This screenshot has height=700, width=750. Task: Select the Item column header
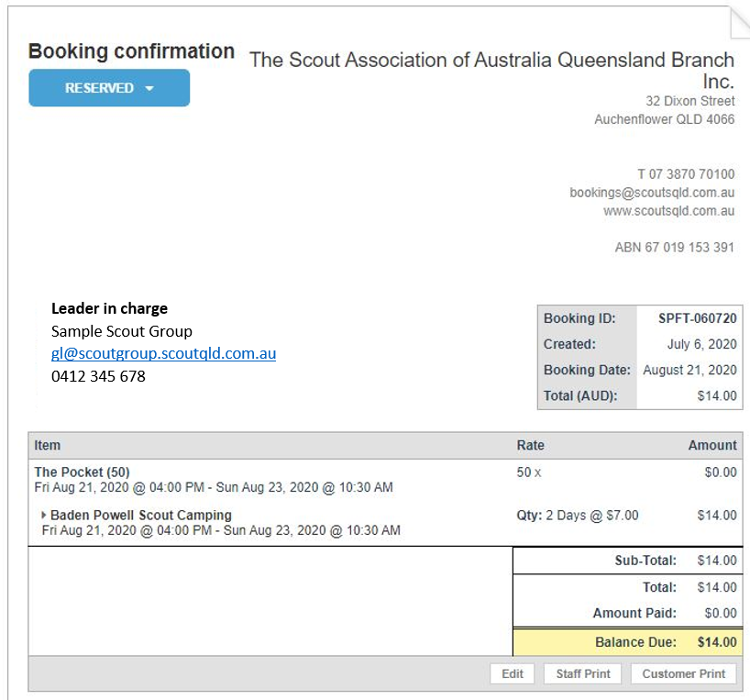click(48, 446)
